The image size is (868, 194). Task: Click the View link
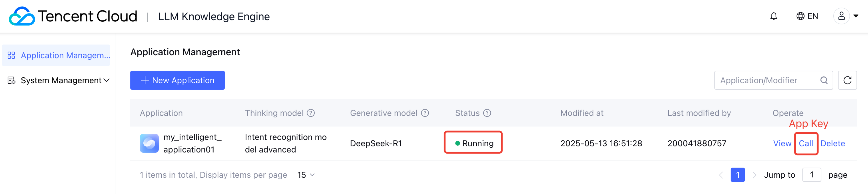[782, 144]
